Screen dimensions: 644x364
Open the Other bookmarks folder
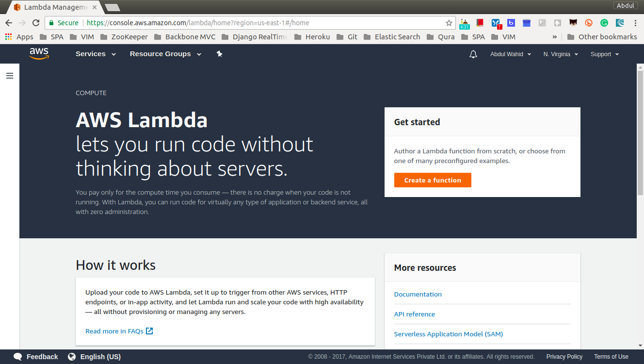click(602, 37)
